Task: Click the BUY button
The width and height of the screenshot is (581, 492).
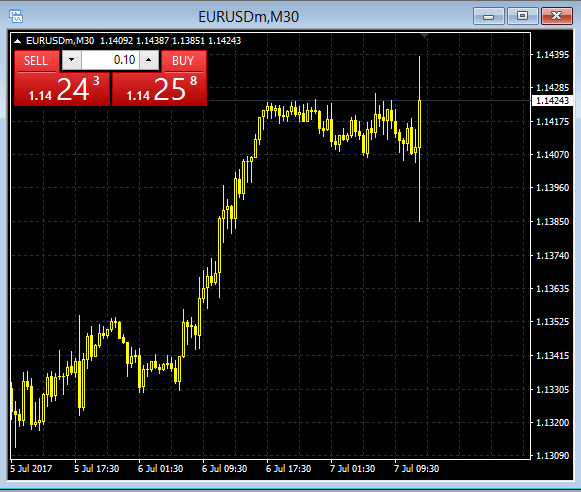Action: coord(183,61)
